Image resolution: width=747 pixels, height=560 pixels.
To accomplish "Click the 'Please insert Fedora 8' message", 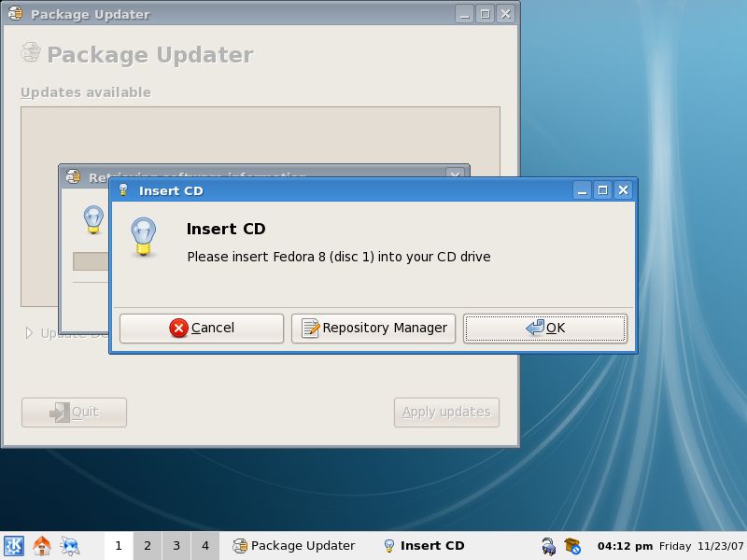I will click(339, 258).
